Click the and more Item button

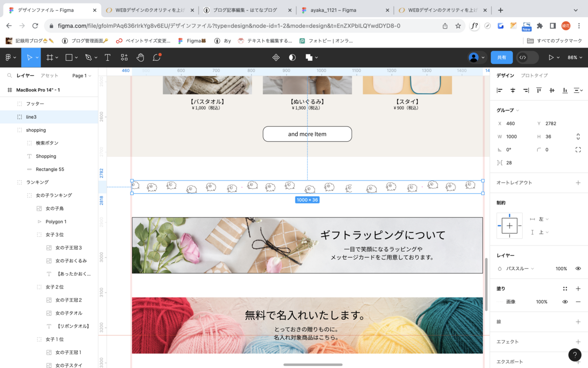[x=307, y=134]
